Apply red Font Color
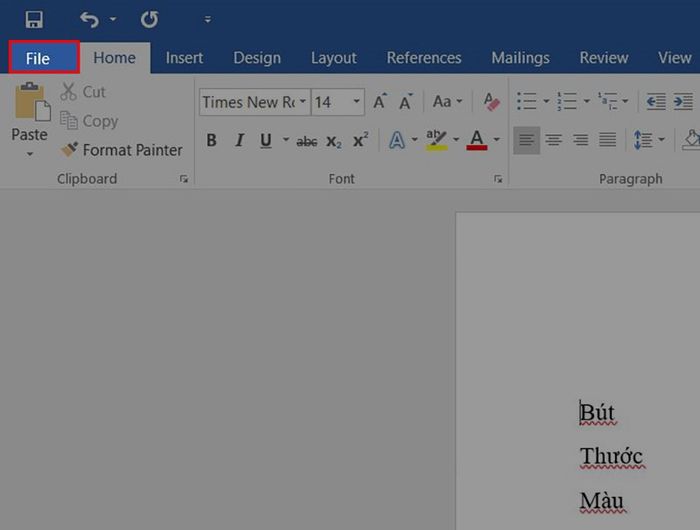This screenshot has width=700, height=530. coord(477,140)
